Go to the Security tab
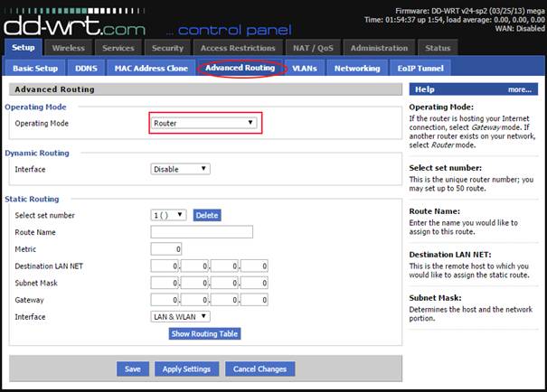547x392 pixels. pyautogui.click(x=167, y=48)
